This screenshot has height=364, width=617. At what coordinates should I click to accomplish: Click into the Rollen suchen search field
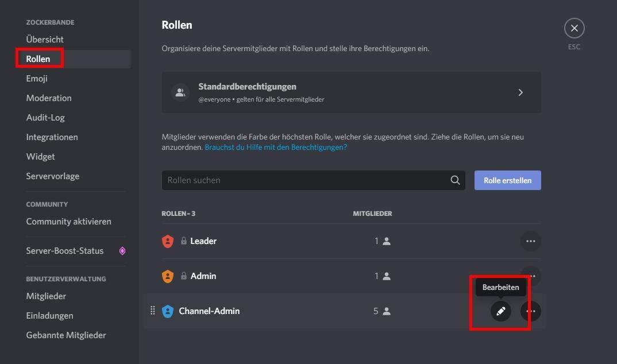coord(287,180)
